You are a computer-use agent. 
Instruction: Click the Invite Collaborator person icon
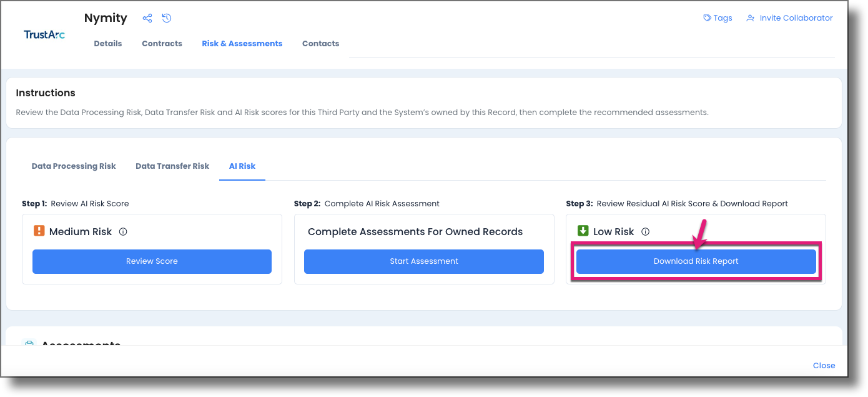click(x=749, y=18)
